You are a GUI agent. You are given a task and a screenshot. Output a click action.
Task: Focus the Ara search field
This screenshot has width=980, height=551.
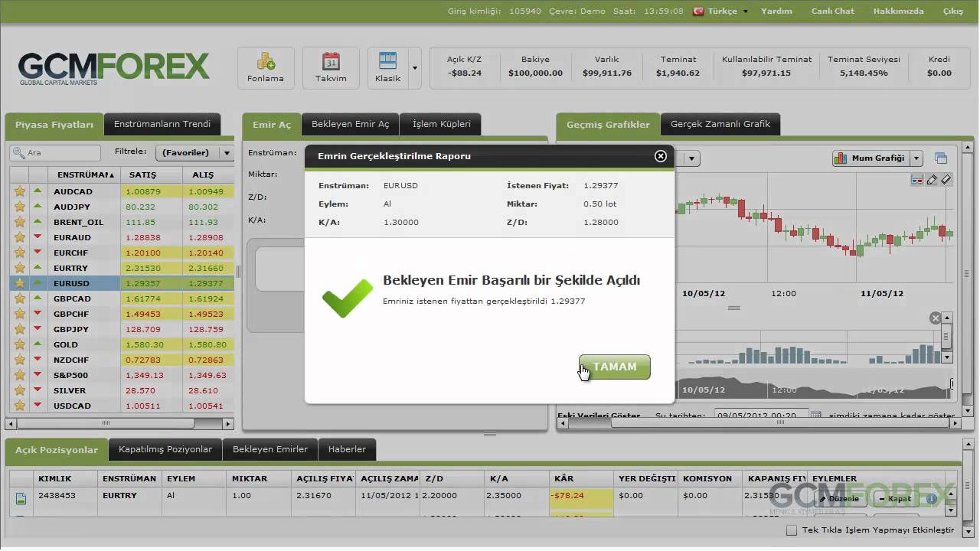click(56, 153)
